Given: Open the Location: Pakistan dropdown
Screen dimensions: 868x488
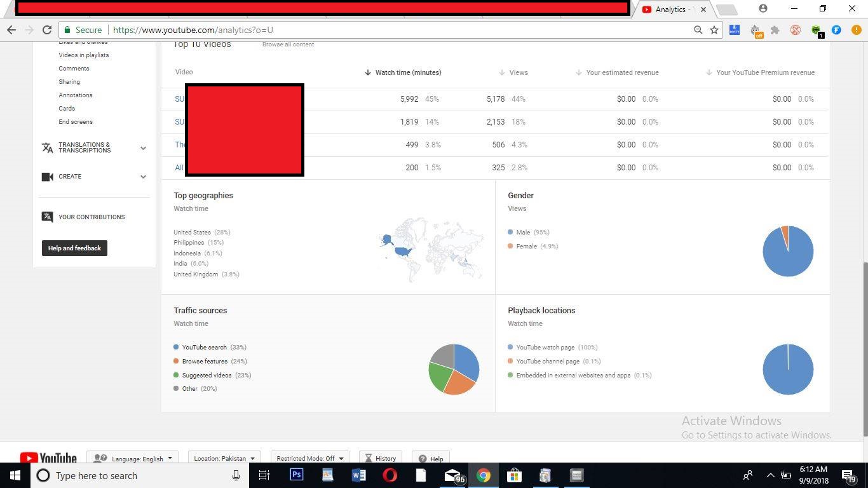Looking at the screenshot, I should click(x=224, y=458).
